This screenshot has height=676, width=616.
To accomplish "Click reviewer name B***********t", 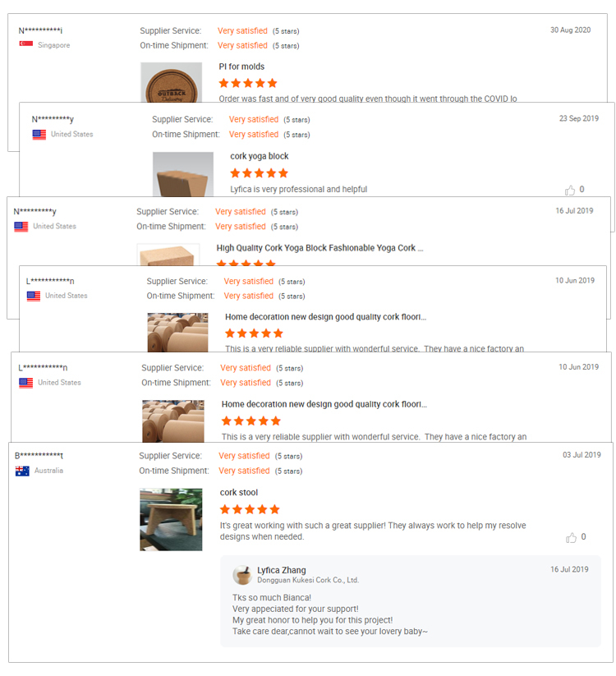I will pyautogui.click(x=39, y=456).
